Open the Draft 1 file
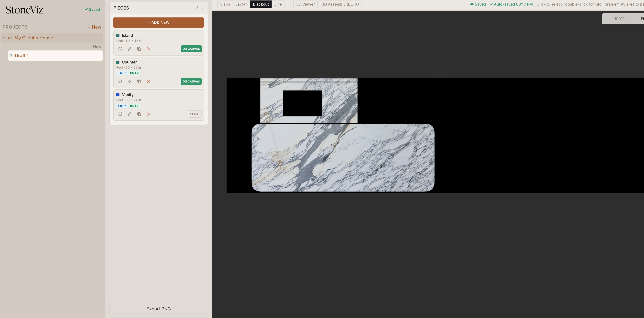This screenshot has width=644, height=318. [55, 55]
